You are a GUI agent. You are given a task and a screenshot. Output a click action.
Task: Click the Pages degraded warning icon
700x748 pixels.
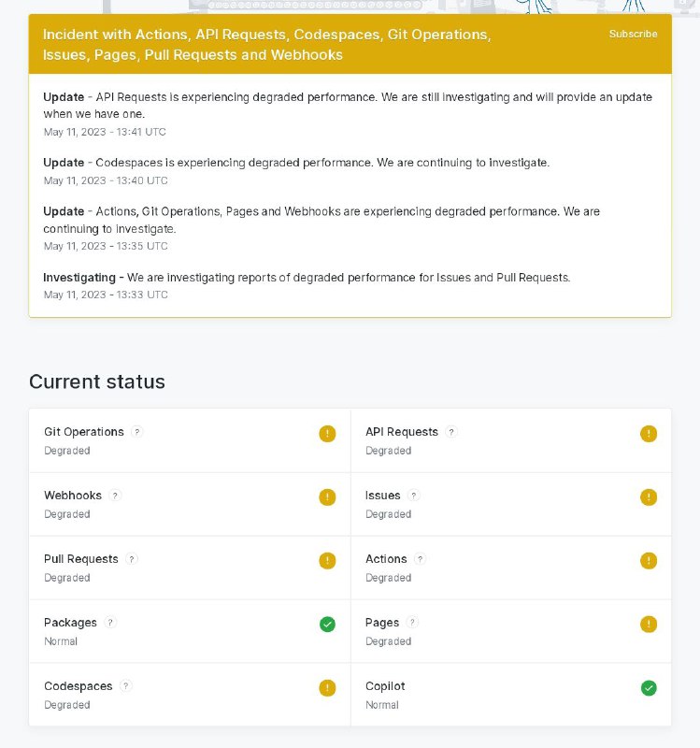pos(649,624)
